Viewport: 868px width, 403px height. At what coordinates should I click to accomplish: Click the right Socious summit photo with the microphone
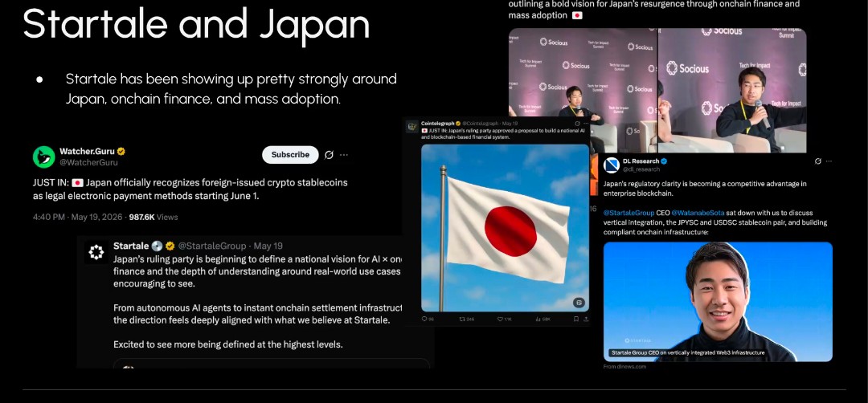click(x=732, y=91)
